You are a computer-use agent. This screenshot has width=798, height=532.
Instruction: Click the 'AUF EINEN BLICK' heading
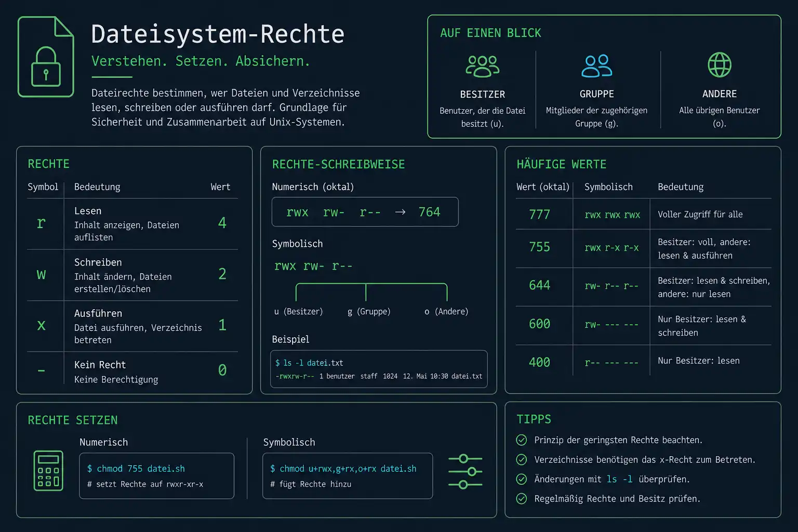point(490,33)
